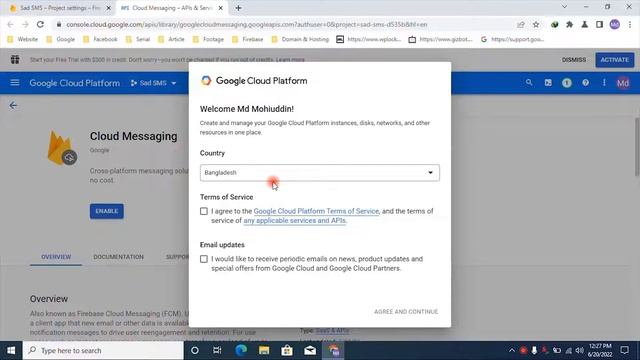This screenshot has height=360, width=640.
Task: Open Mail app from taskbar
Action: tap(310, 350)
